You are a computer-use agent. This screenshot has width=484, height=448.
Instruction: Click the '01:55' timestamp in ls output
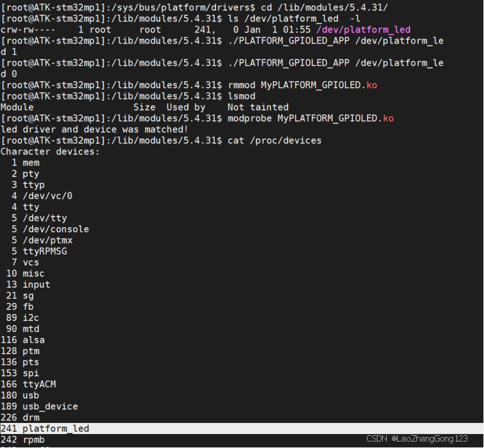(296, 30)
